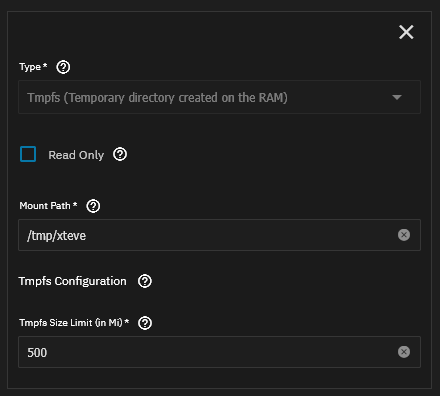440x396 pixels.
Task: Click the Tmpfs Configuration heading
Action: tap(72, 281)
